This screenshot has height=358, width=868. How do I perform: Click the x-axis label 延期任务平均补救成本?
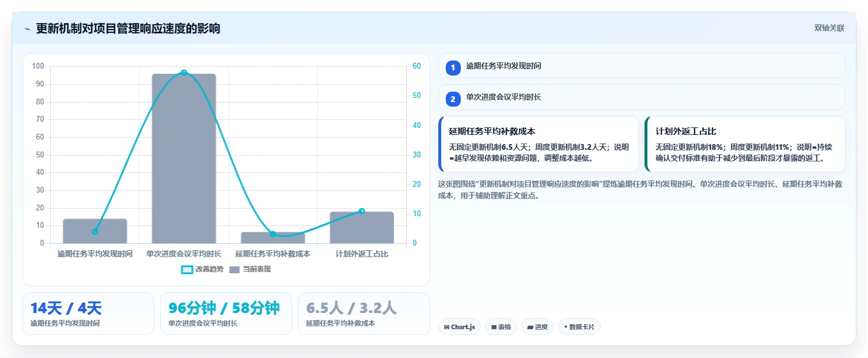[x=273, y=254]
